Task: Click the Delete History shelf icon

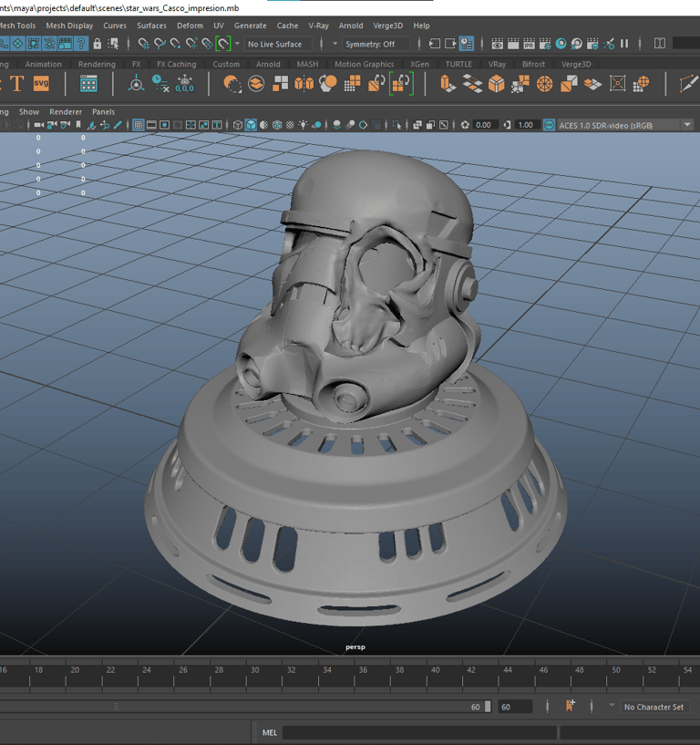Action: coord(160,84)
